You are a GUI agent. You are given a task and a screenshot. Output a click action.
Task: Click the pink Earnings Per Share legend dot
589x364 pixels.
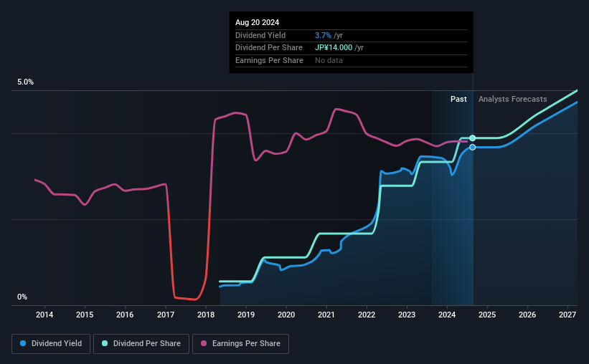(x=204, y=343)
